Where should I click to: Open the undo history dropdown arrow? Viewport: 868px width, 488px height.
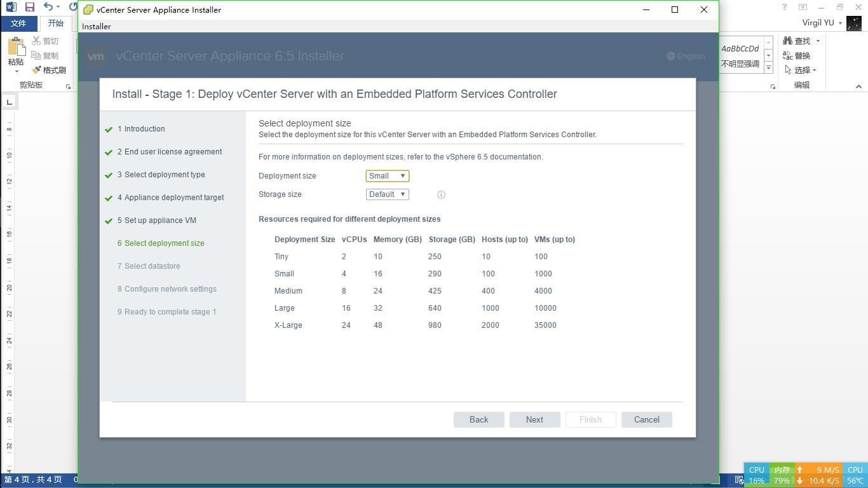[58, 8]
